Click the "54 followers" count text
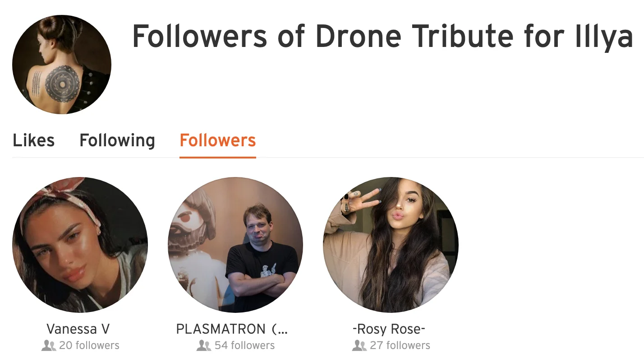The image size is (644, 363). click(244, 346)
